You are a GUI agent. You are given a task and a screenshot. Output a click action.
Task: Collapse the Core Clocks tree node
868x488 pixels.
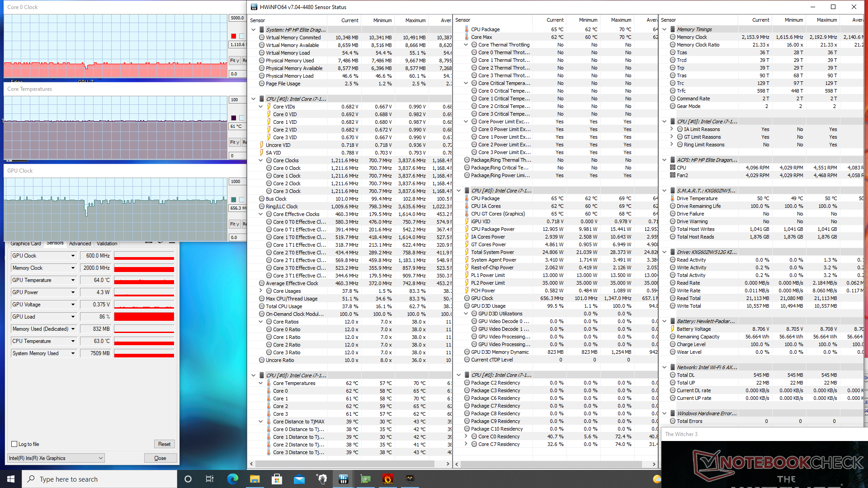pos(261,160)
